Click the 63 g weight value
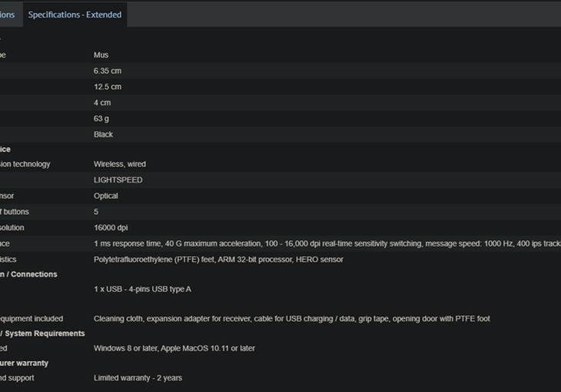The height and width of the screenshot is (392, 561). click(101, 119)
